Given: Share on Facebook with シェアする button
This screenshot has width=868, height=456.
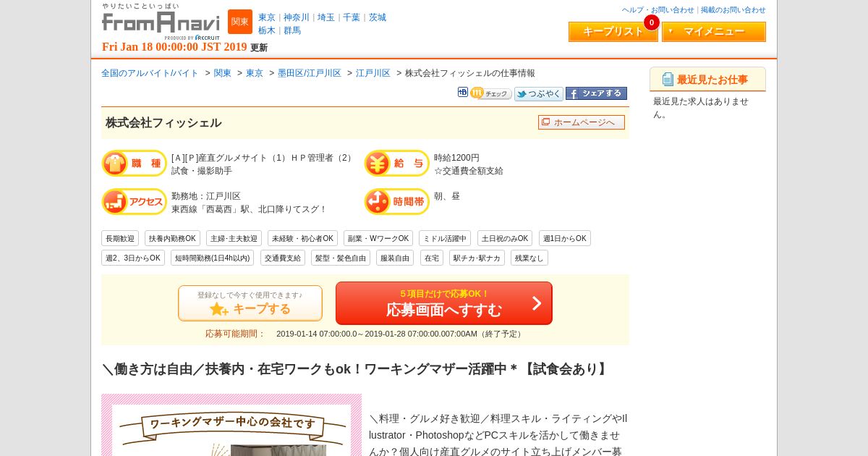Looking at the screenshot, I should (x=596, y=93).
